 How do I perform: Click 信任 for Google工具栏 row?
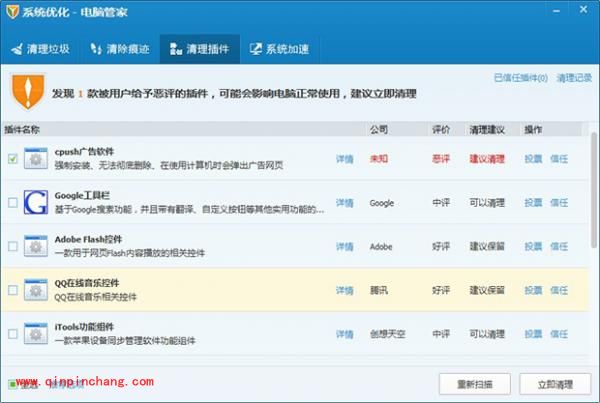click(559, 202)
